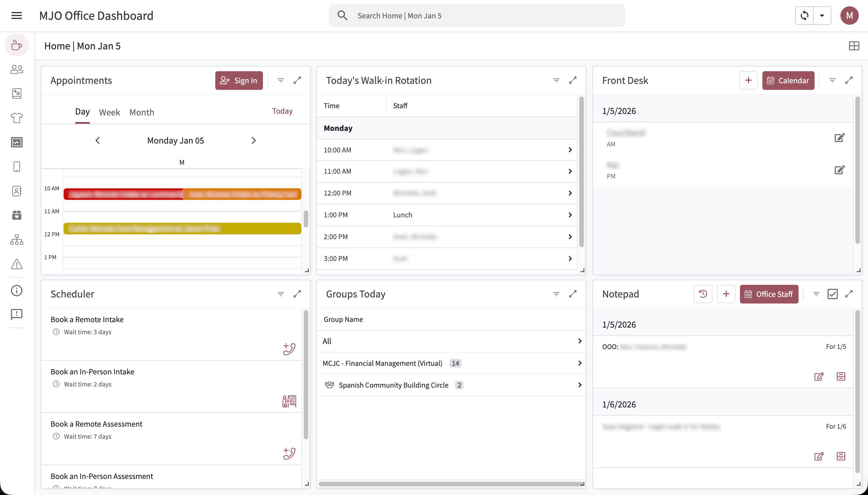Click the Sign In button
The image size is (868, 495).
click(x=239, y=81)
